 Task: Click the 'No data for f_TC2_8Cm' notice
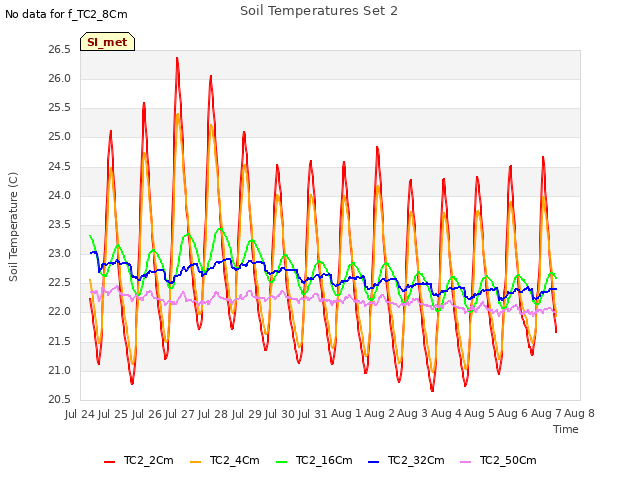click(66, 14)
